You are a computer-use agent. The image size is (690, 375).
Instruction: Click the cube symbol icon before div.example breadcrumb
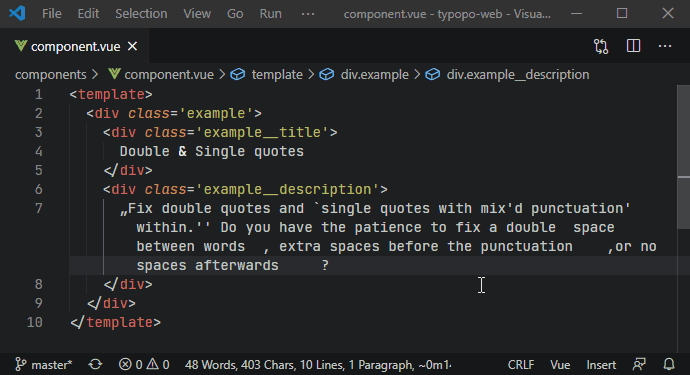tap(327, 74)
